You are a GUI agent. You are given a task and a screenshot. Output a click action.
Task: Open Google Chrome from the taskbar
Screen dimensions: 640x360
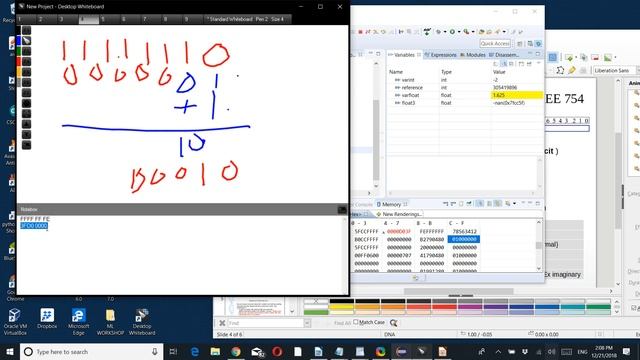click(236, 351)
